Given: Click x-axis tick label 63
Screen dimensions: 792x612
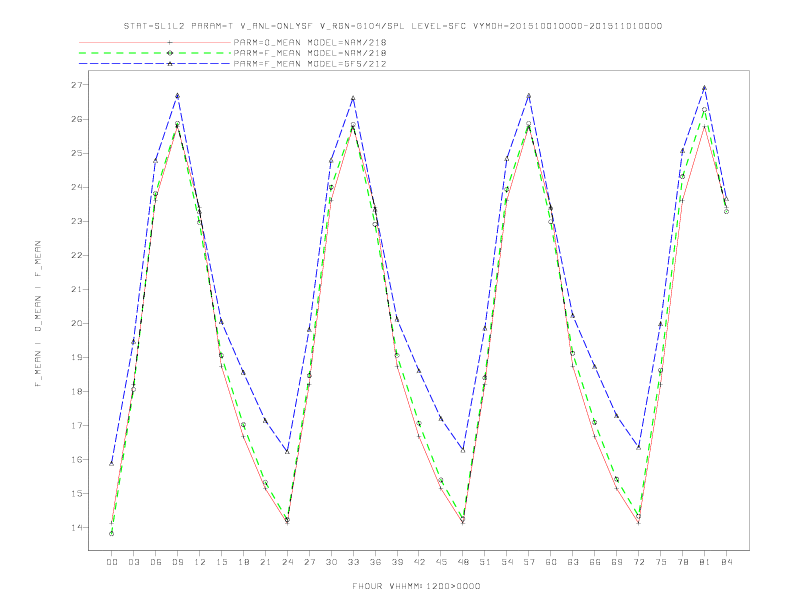Looking at the screenshot, I should tap(573, 562).
